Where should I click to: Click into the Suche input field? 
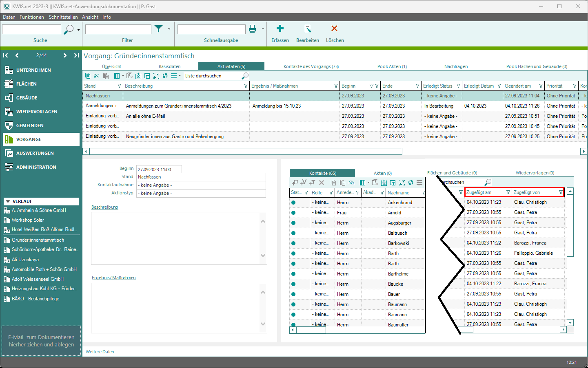coord(31,29)
